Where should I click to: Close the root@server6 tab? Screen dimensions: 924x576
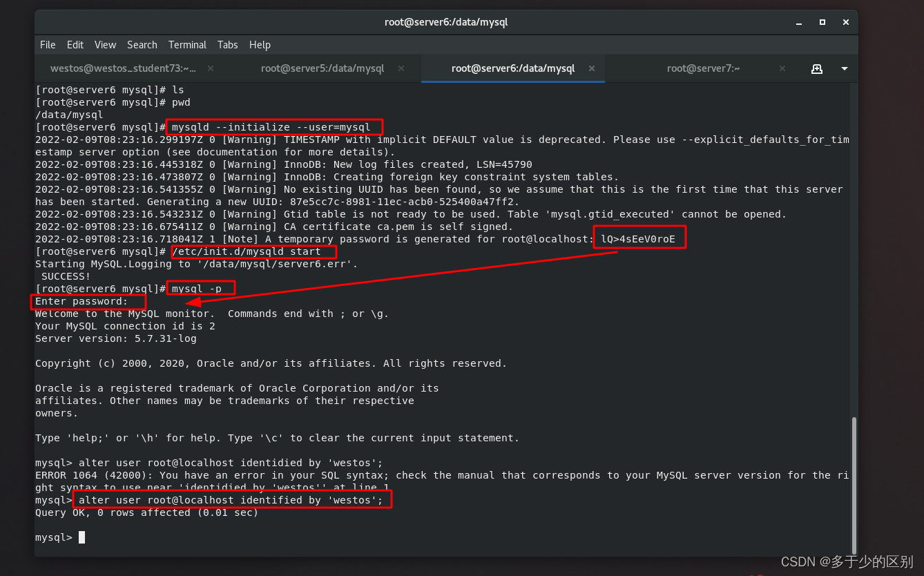pos(592,68)
